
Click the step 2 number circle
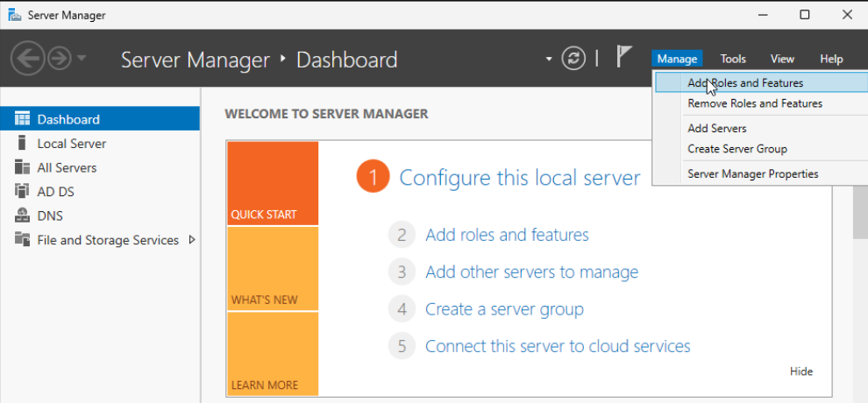click(402, 235)
